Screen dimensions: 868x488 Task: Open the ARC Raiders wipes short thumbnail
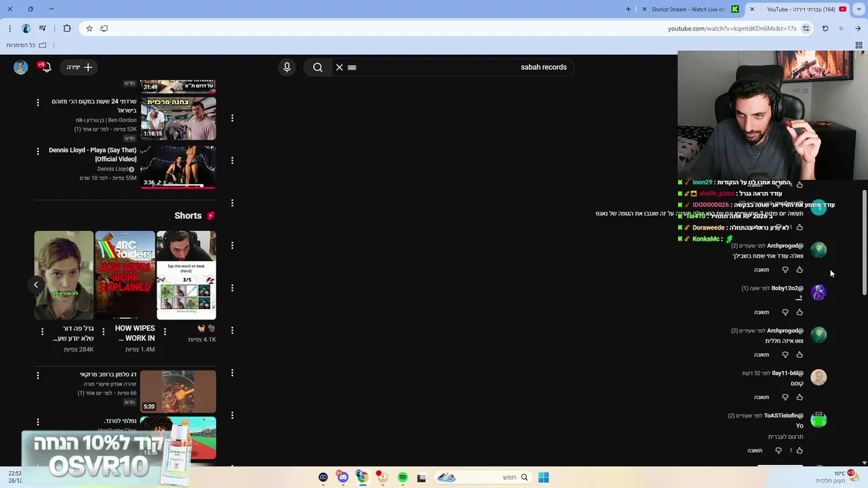coord(125,275)
